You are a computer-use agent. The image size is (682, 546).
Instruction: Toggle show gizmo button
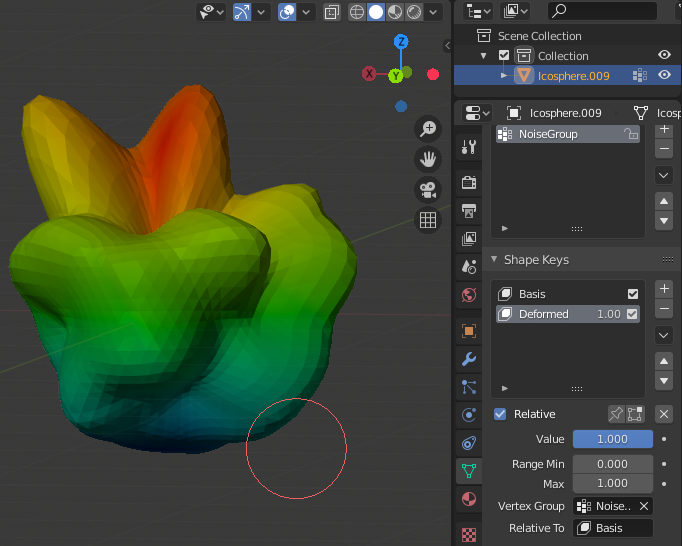(x=242, y=12)
